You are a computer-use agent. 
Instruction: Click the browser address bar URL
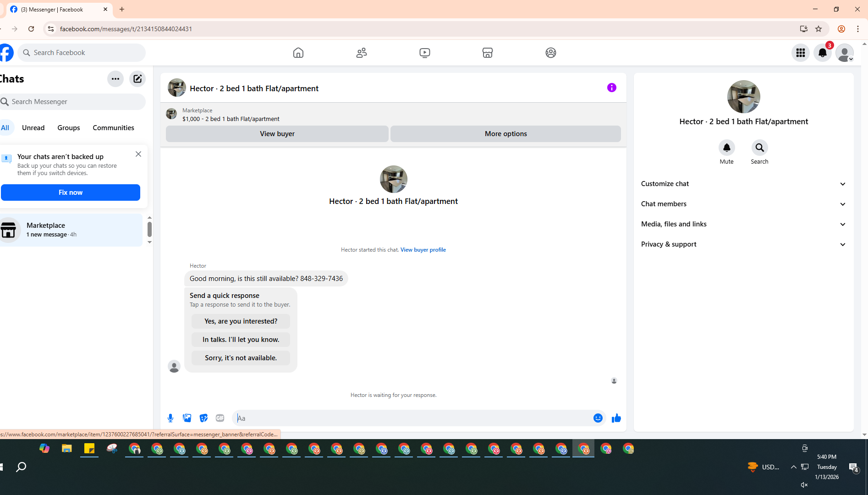(x=126, y=29)
